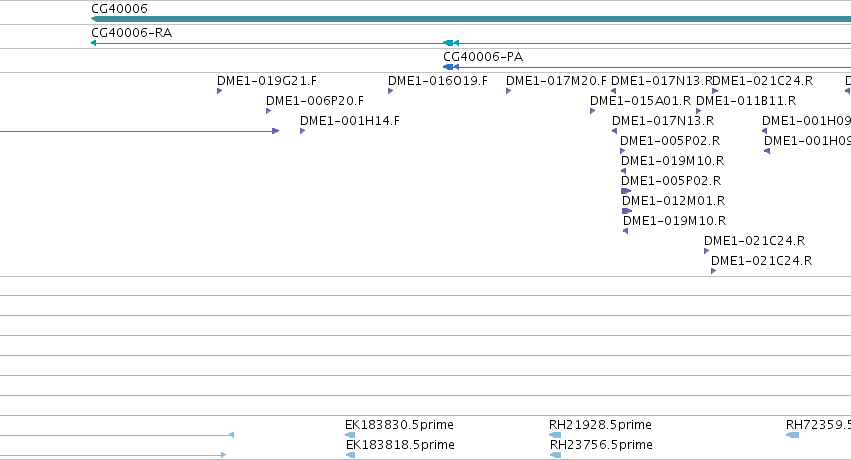Select the DME1-016O19.F feature label
Screen dimensions: 851x460
437,81
